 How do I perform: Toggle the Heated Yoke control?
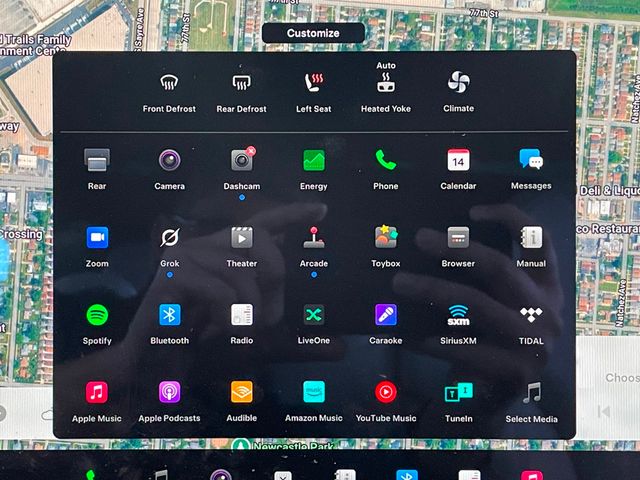point(386,83)
